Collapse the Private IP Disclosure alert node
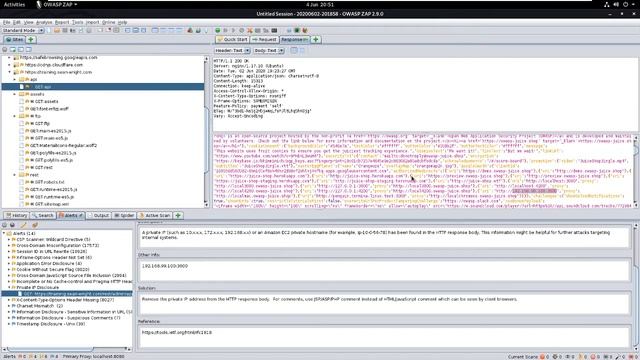Image resolution: width=640 pixels, height=360 pixels. point(9,288)
